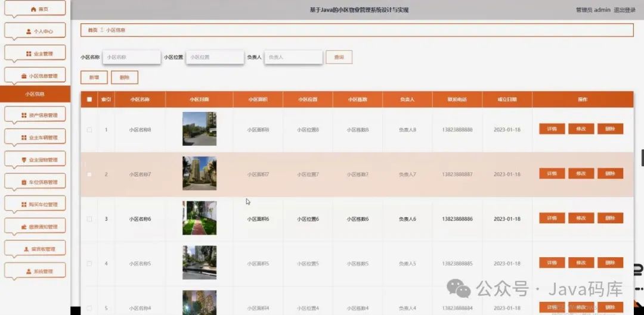
Task: Click the 成立日期 column header
Action: (507, 99)
